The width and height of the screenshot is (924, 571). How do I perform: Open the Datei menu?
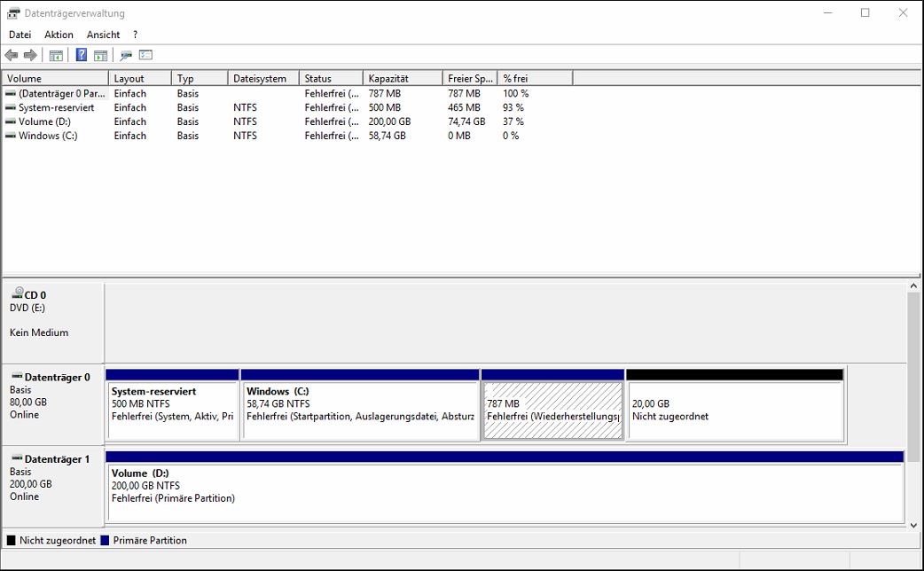tap(20, 35)
